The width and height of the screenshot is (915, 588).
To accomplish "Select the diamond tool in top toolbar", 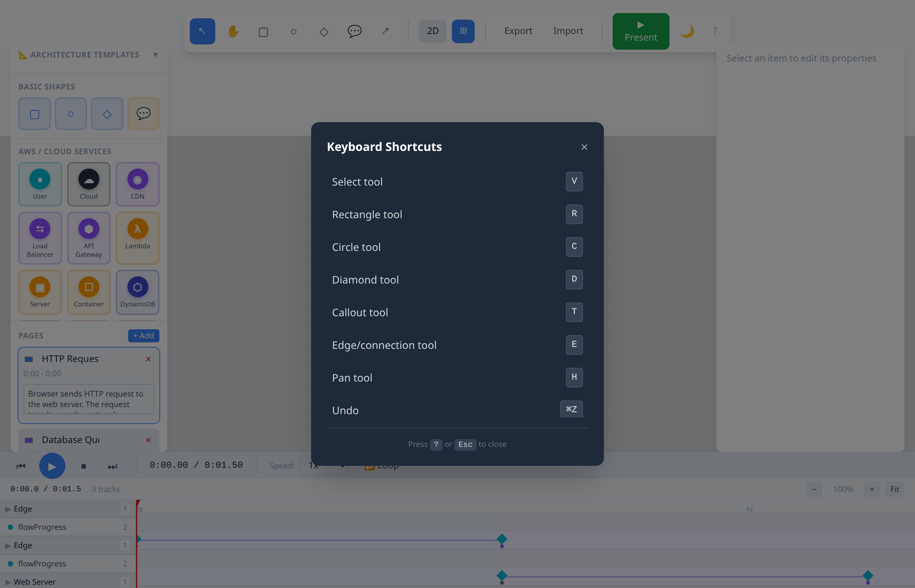I will pos(324,31).
